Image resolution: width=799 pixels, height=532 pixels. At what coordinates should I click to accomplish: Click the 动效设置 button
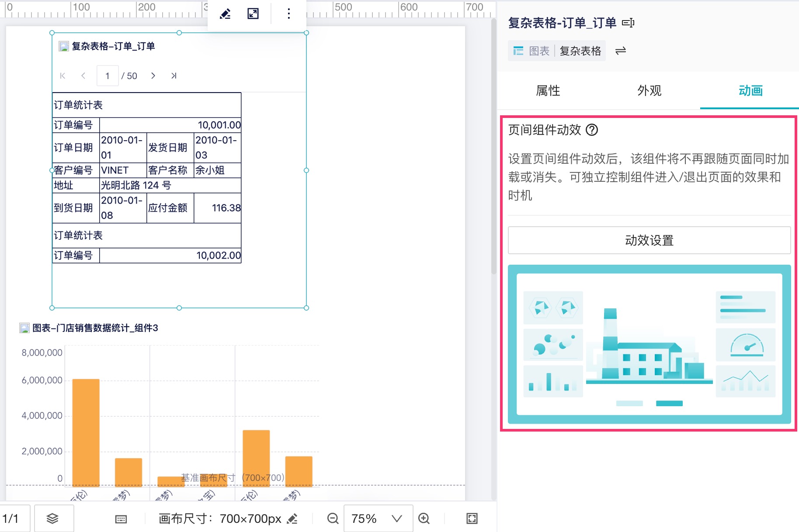pos(649,240)
